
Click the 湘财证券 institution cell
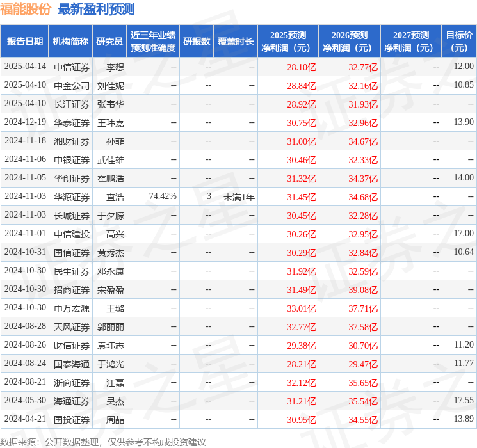coord(72,141)
